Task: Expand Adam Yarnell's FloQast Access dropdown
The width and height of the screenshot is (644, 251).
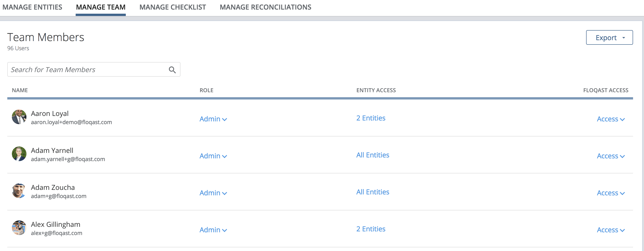Action: click(611, 156)
